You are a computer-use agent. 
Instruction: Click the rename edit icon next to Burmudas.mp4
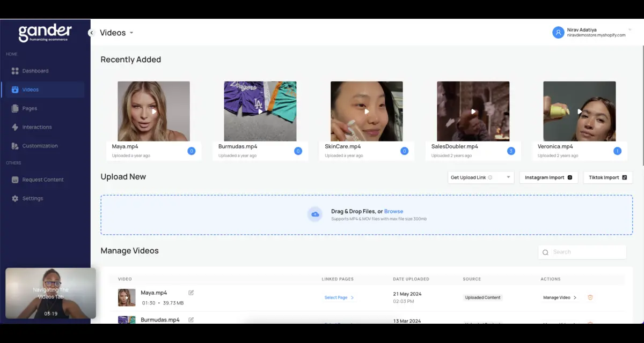pos(191,320)
